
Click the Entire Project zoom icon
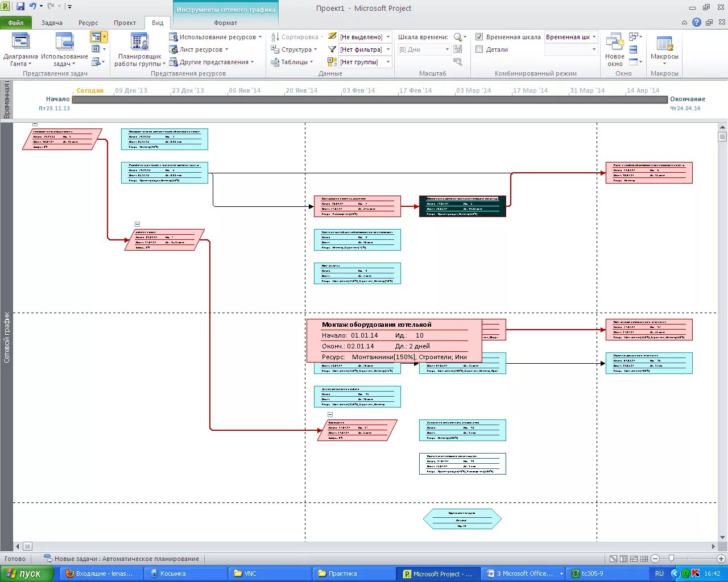pyautogui.click(x=458, y=49)
